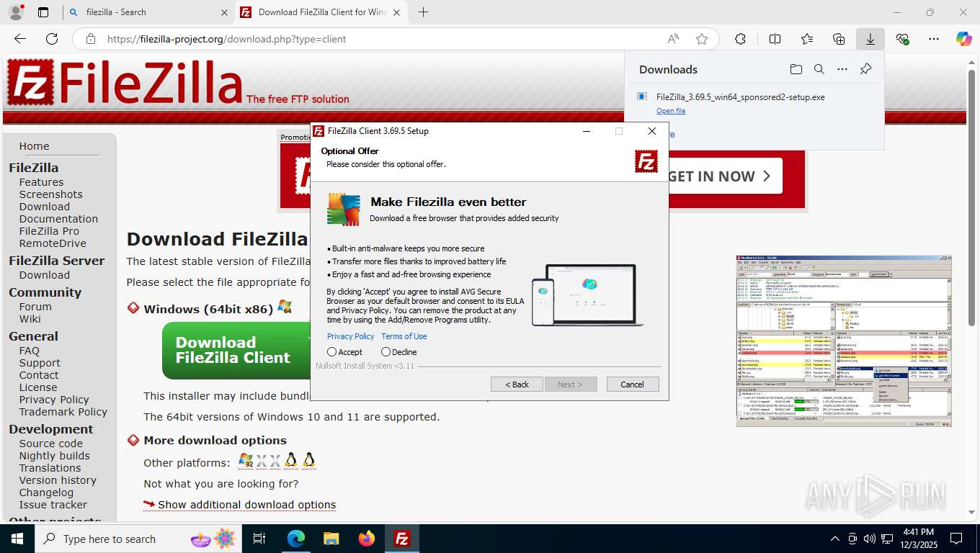Open the Privacy Policy link in installer
Screen dimensions: 980x553
click(351, 336)
